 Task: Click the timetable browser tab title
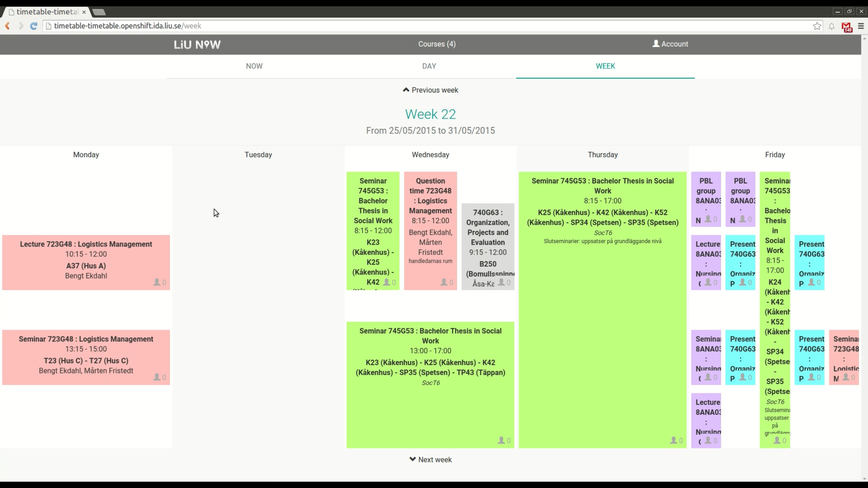pos(47,12)
